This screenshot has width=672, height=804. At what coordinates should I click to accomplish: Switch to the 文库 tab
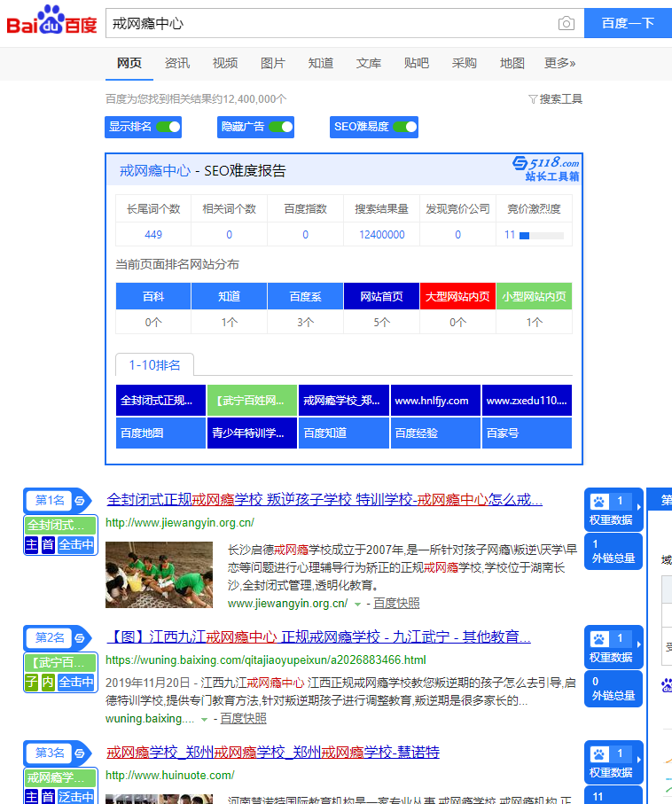click(369, 63)
